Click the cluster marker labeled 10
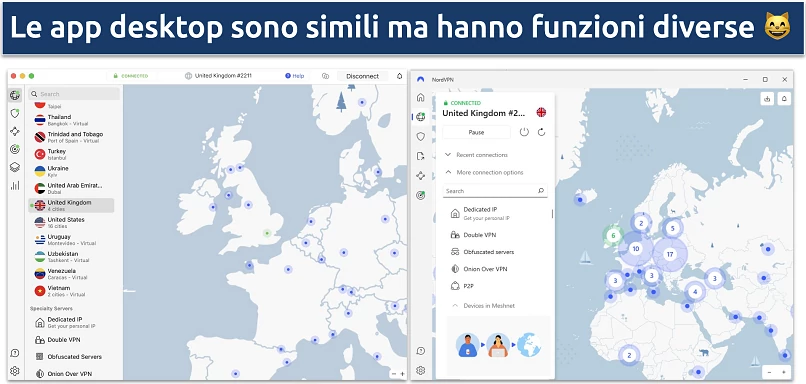This screenshot has width=806, height=384. pos(636,249)
